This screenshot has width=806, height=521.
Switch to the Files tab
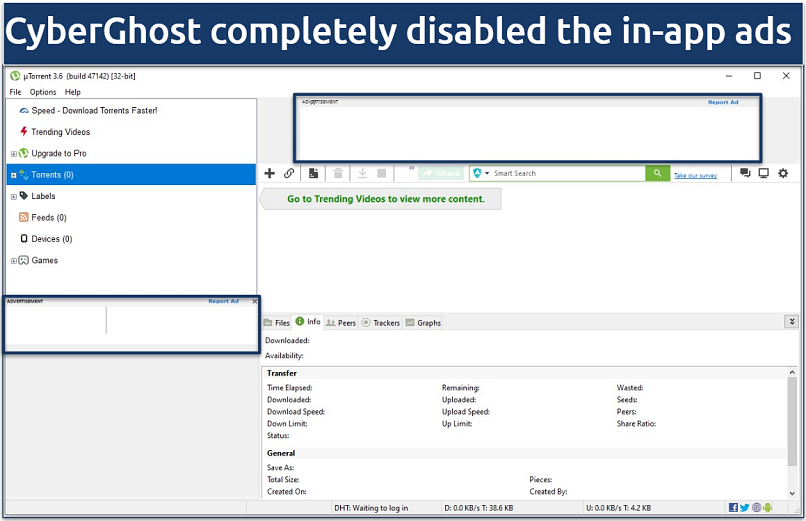(x=277, y=323)
